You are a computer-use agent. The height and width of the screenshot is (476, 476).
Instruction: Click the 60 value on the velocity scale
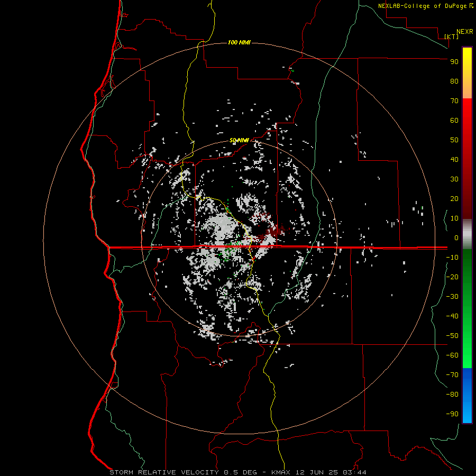pos(454,121)
